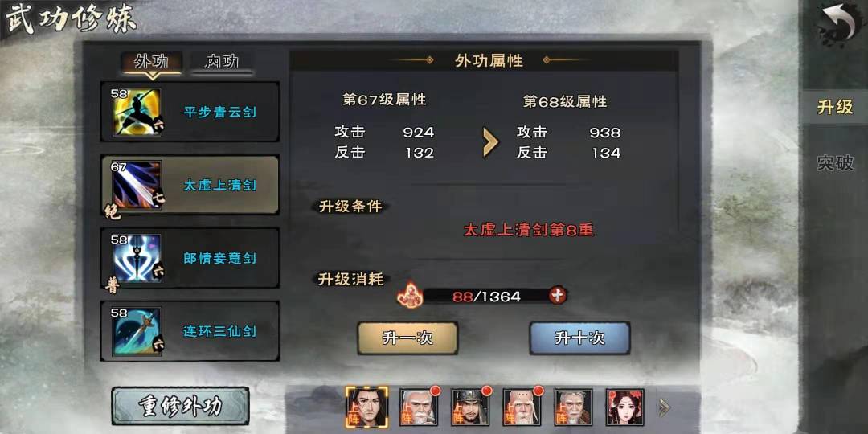This screenshot has width=868, height=434.
Task: Select the 平步青云剑 skill icon
Action: point(137,112)
